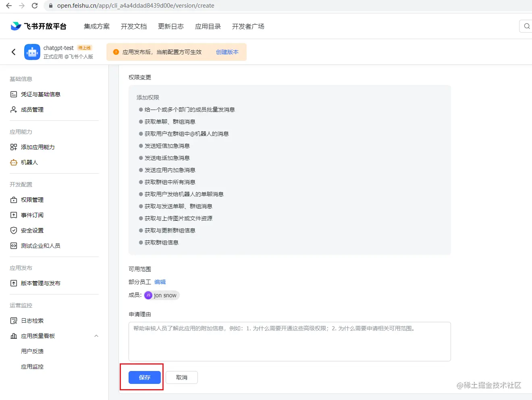Click the chatgpt-test robot app icon
This screenshot has height=400, width=532.
pyautogui.click(x=32, y=52)
